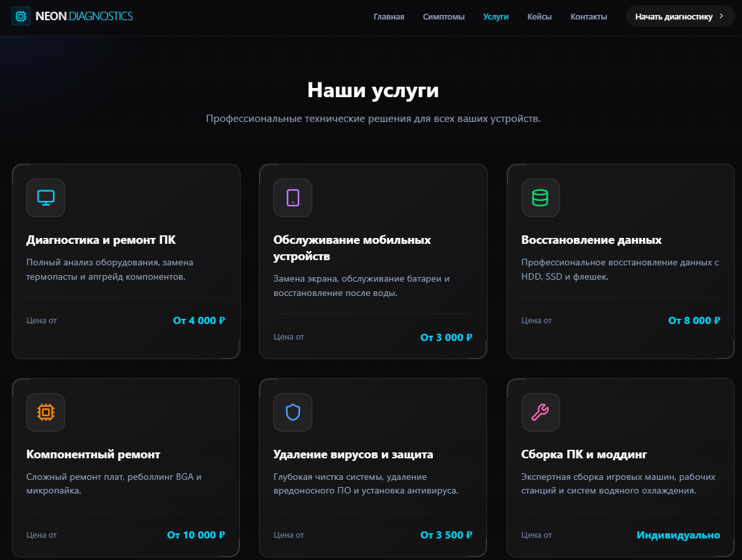Image resolution: width=742 pixels, height=560 pixels.
Task: Open the Главная navigation item
Action: [x=389, y=16]
